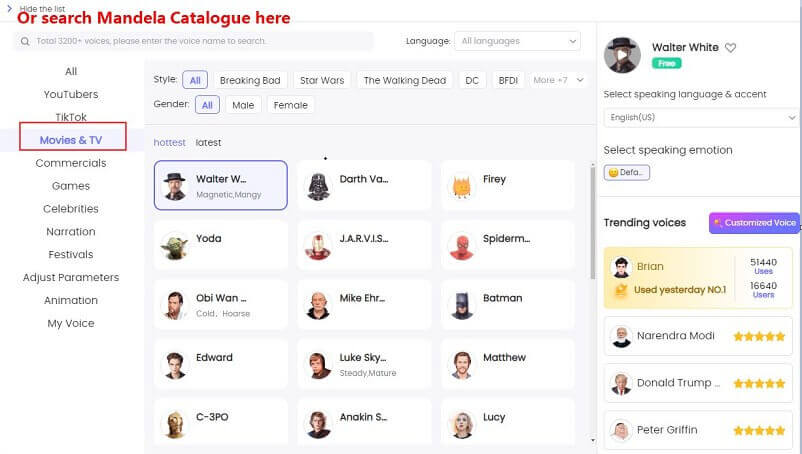Image resolution: width=802 pixels, height=454 pixels.
Task: Open the YouTubers category
Action: [x=71, y=95]
